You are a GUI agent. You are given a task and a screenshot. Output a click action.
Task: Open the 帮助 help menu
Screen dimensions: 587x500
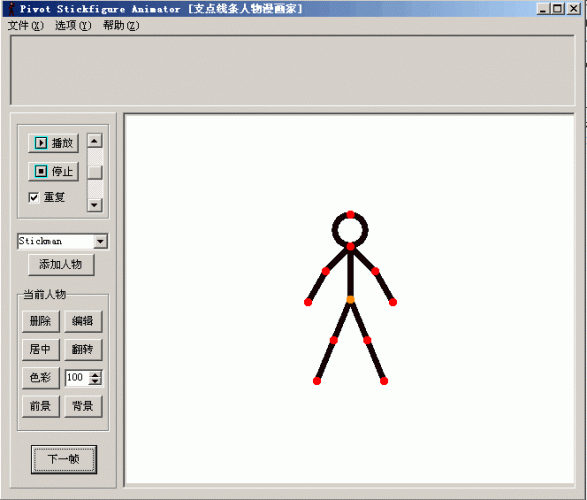pos(121,25)
